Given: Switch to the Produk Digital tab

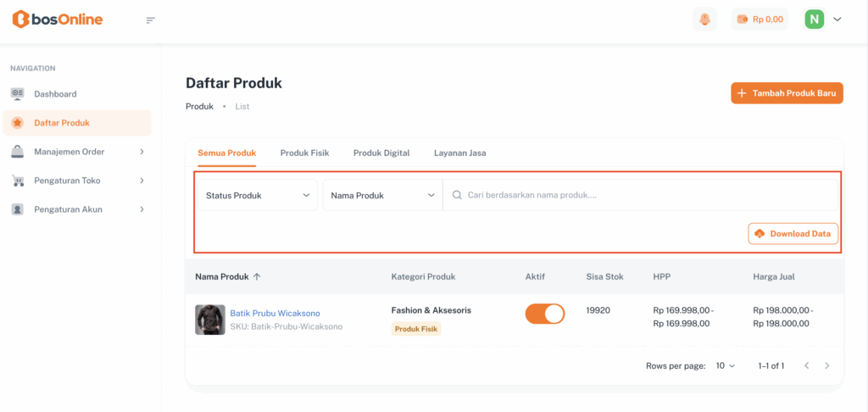Looking at the screenshot, I should click(381, 153).
